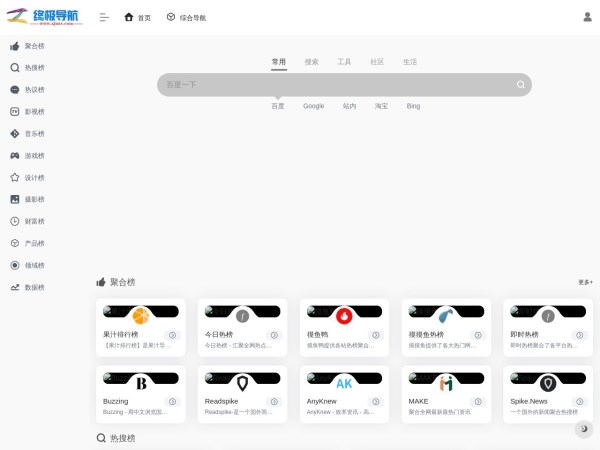Switch to the 社区 search tab
The height and width of the screenshot is (450, 600).
[x=377, y=62]
